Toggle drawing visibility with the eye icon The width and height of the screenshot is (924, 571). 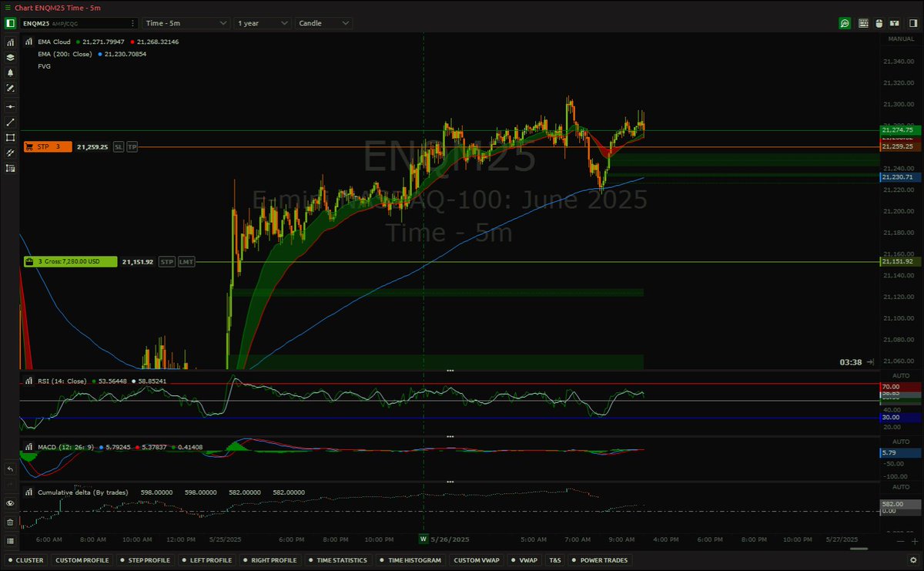tap(10, 502)
